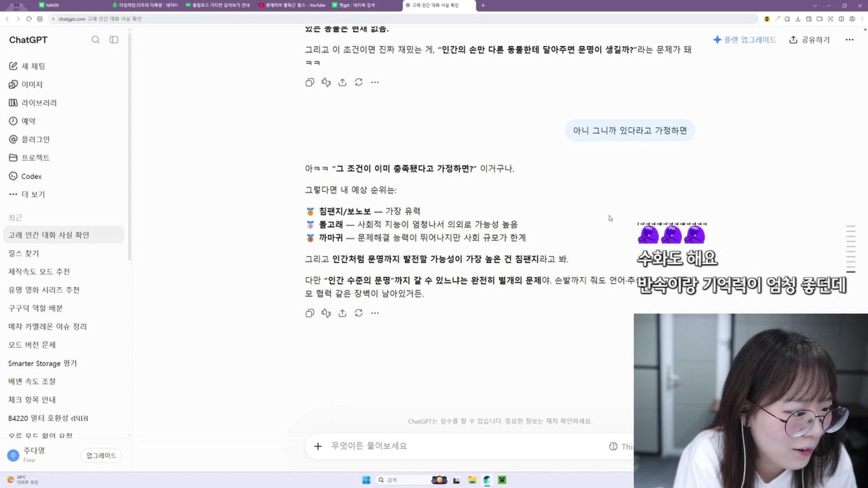Screen dimensions: 868x488
Task: Open the 플러그인 section
Action: (x=63, y=139)
